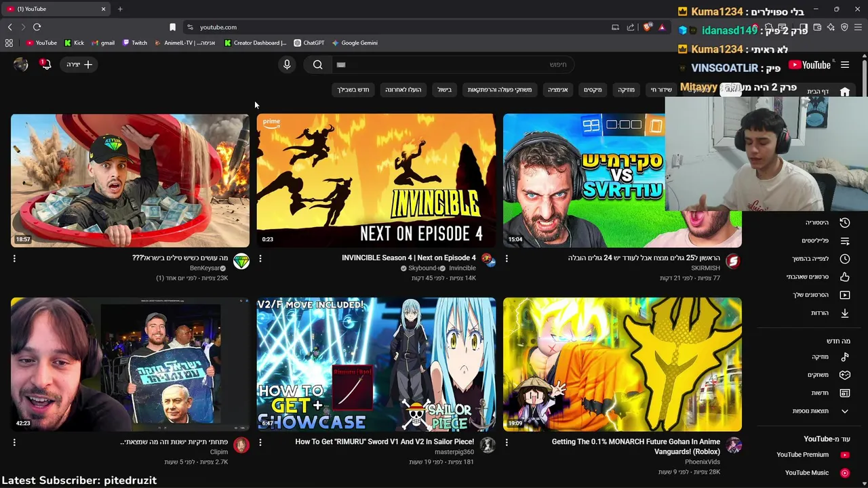Open the Google Gemini bookmark
The image size is (868, 488).
pyautogui.click(x=355, y=43)
